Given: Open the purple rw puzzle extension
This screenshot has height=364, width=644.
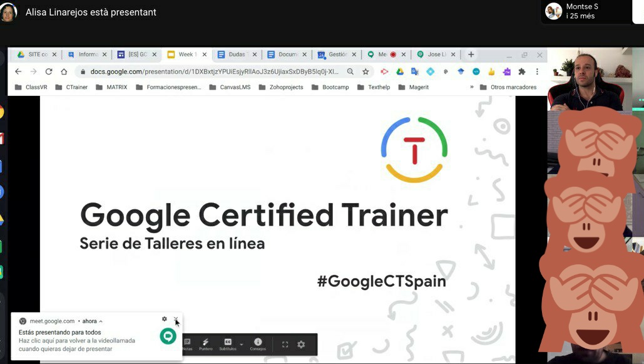Looking at the screenshot, I should tap(507, 71).
